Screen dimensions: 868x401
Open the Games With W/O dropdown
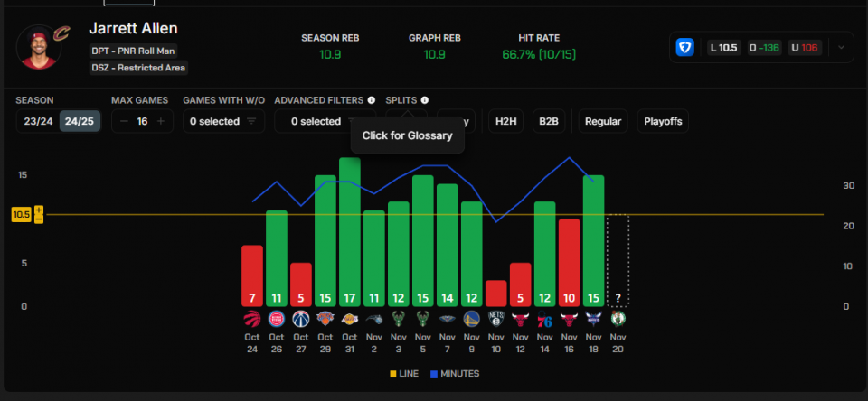pos(223,121)
